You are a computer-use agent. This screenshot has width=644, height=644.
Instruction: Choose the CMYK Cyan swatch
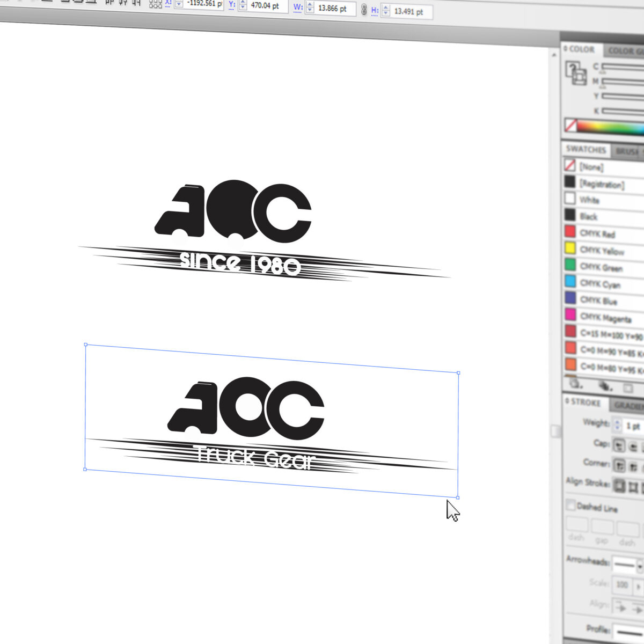(x=604, y=283)
